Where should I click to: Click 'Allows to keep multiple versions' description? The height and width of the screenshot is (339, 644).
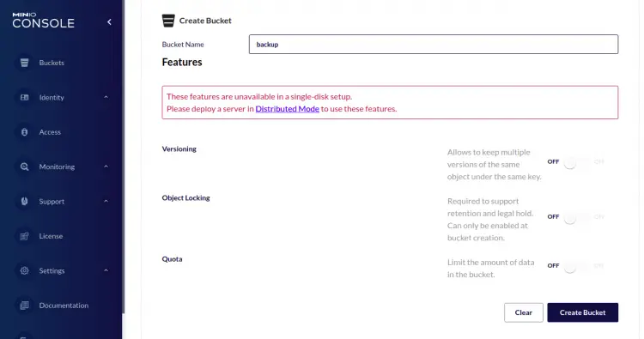tap(495, 164)
